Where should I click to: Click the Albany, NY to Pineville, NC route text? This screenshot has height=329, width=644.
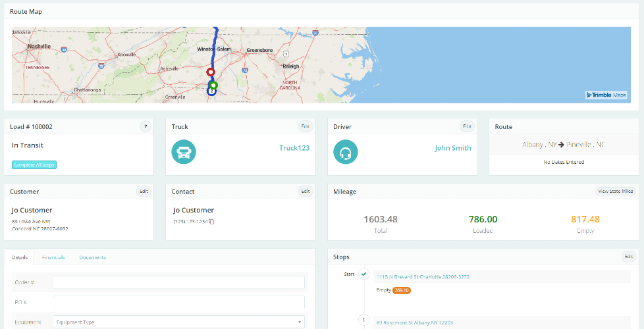[x=564, y=145]
